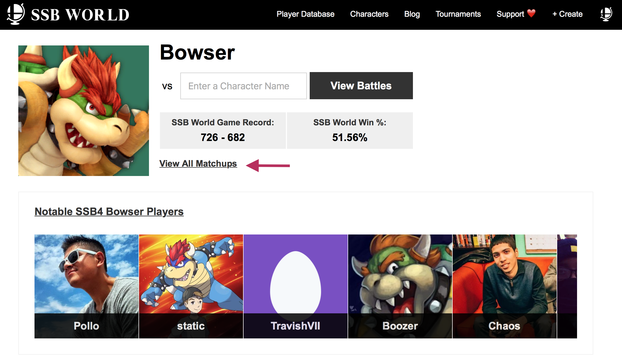Open the Player Database menu item
The height and width of the screenshot is (364, 622).
(306, 14)
